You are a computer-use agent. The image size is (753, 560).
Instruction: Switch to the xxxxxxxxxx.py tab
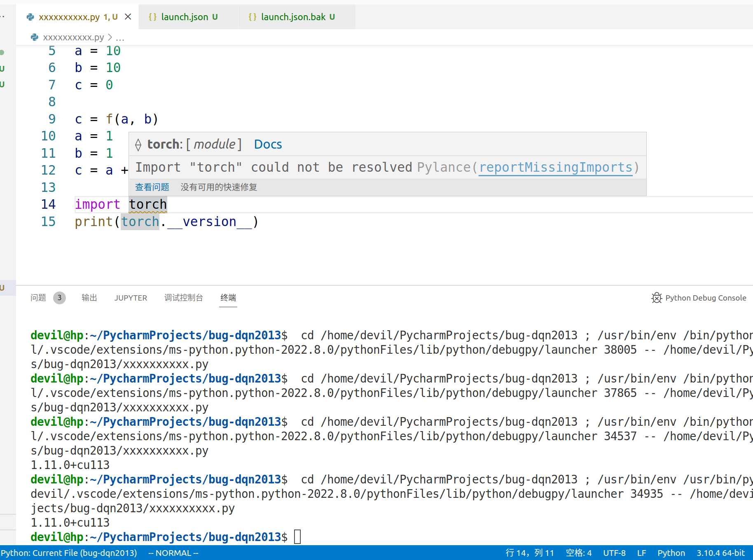point(69,17)
